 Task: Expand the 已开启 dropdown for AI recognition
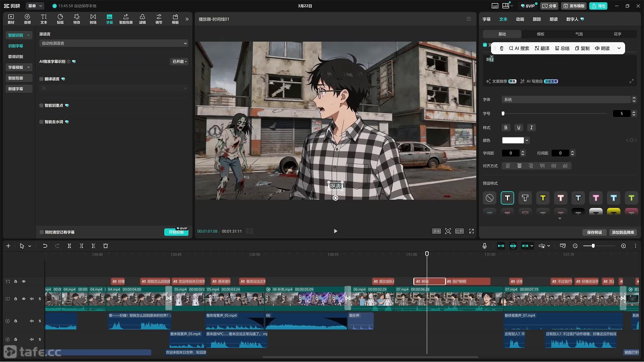click(x=179, y=62)
